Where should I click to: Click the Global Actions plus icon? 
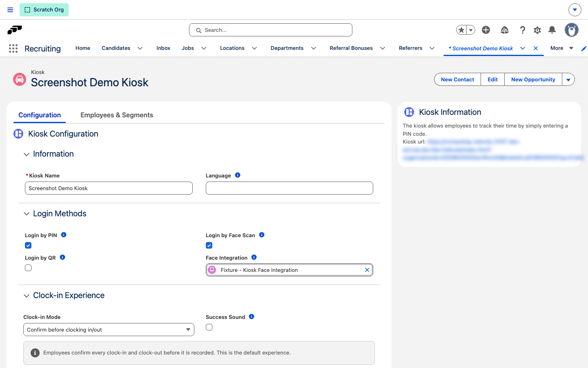pos(486,30)
